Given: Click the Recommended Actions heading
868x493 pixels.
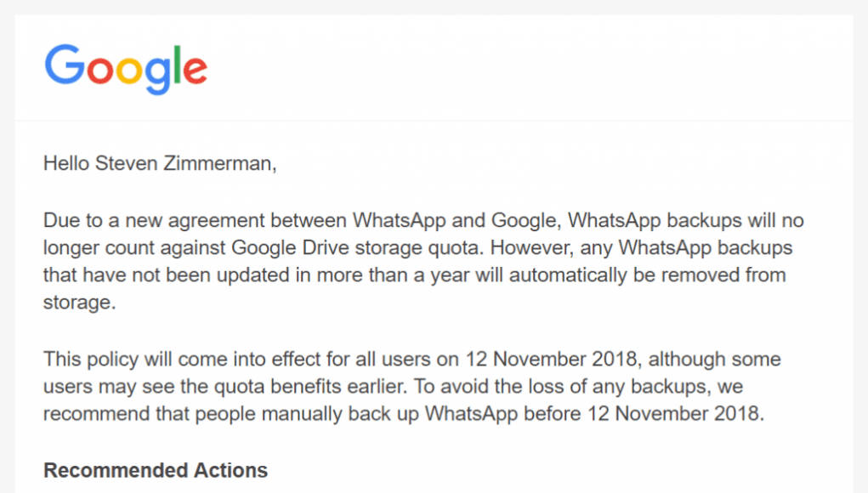Looking at the screenshot, I should [x=156, y=470].
